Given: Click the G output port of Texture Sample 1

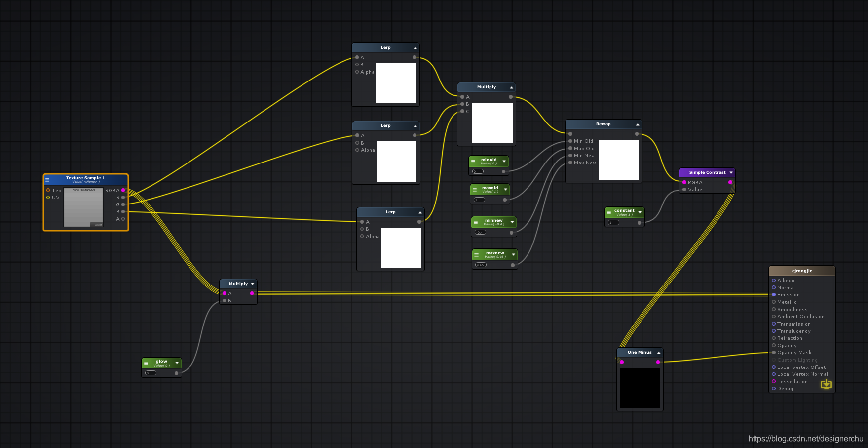Looking at the screenshot, I should 123,204.
